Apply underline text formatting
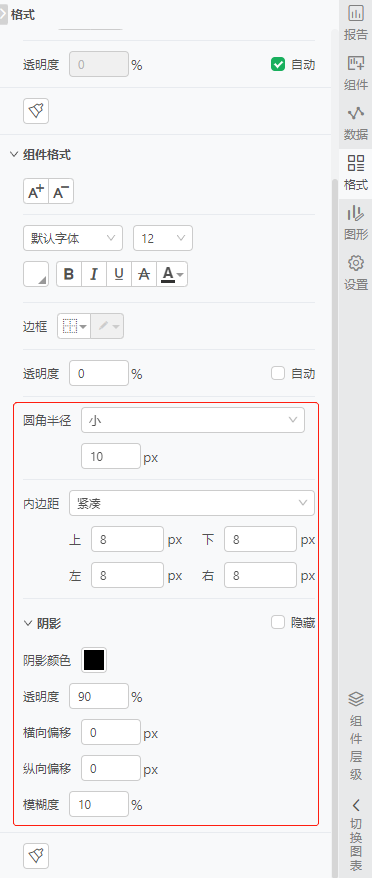372x878 pixels. point(119,274)
